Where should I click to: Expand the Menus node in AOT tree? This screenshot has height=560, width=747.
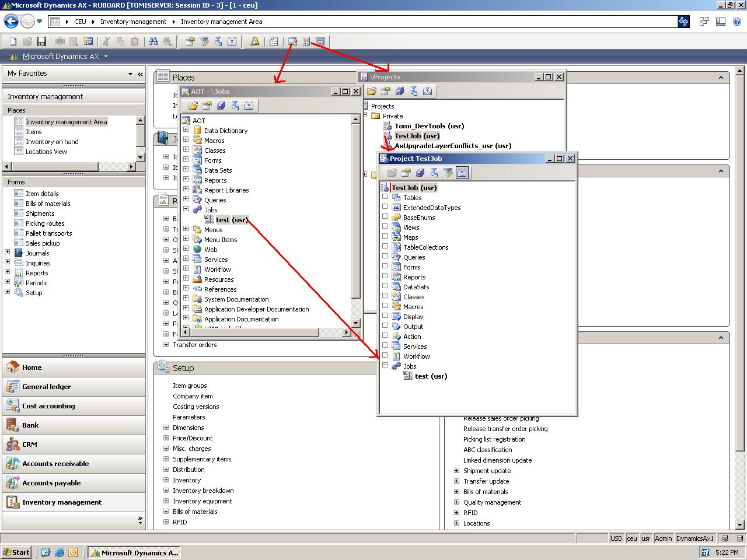tap(186, 229)
